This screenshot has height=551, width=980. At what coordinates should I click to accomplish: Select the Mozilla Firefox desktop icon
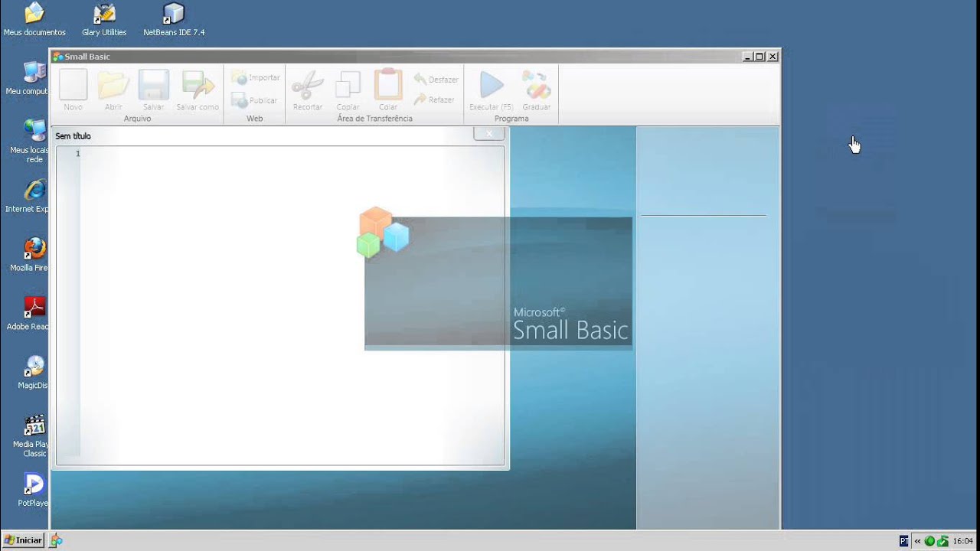click(x=31, y=256)
